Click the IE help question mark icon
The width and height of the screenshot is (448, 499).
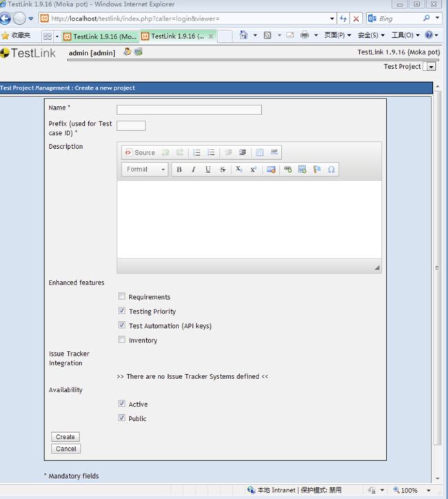pyautogui.click(x=429, y=34)
